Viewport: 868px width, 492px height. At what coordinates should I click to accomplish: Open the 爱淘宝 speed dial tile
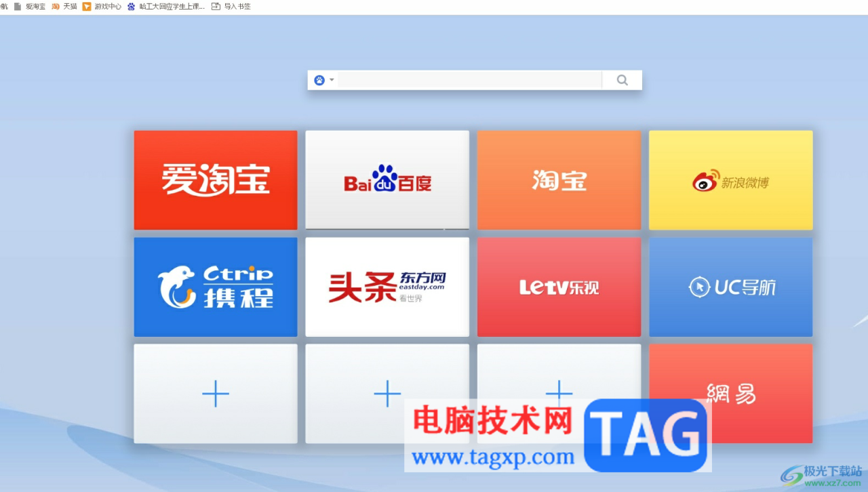(216, 180)
